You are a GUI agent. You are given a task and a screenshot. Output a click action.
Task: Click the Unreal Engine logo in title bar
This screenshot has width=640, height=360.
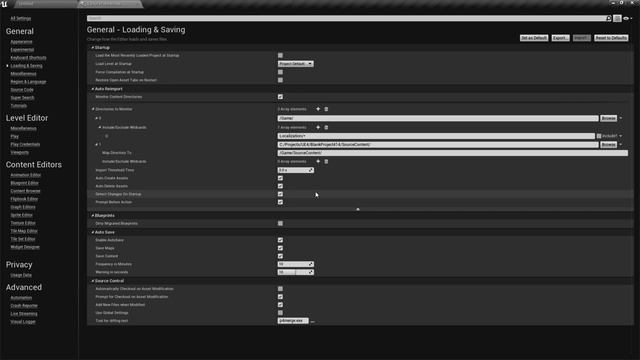[x=4, y=4]
